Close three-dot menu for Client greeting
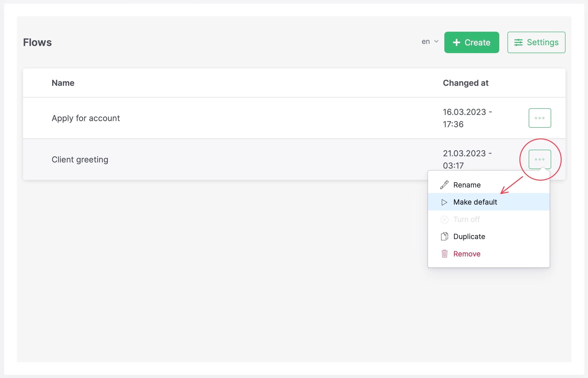The width and height of the screenshot is (588, 378). tap(540, 159)
